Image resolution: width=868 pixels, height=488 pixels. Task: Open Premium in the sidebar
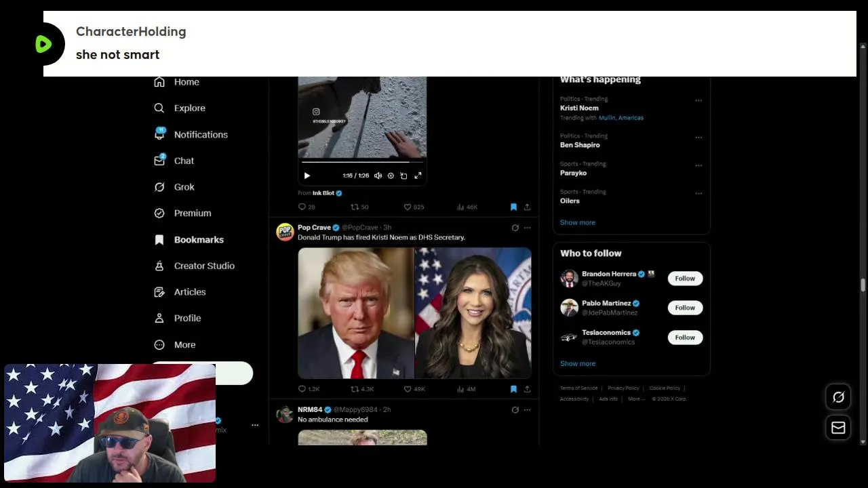click(x=182, y=213)
